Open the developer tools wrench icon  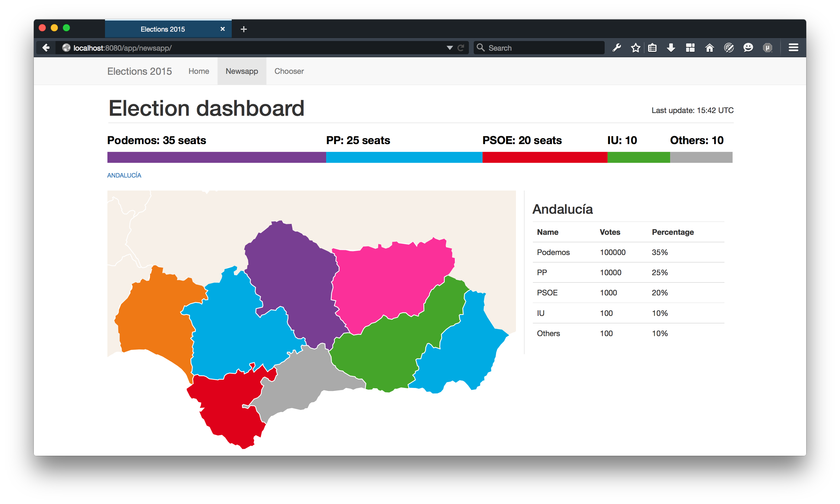(617, 48)
